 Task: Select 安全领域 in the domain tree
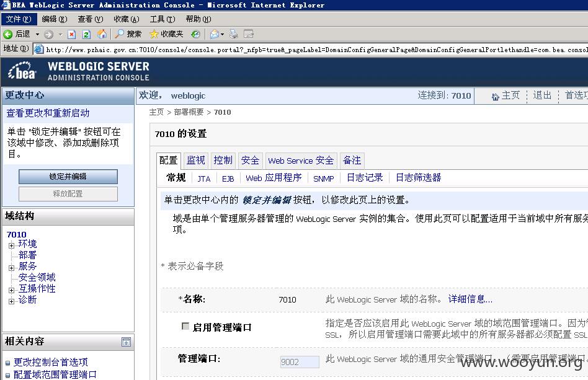tap(37, 277)
